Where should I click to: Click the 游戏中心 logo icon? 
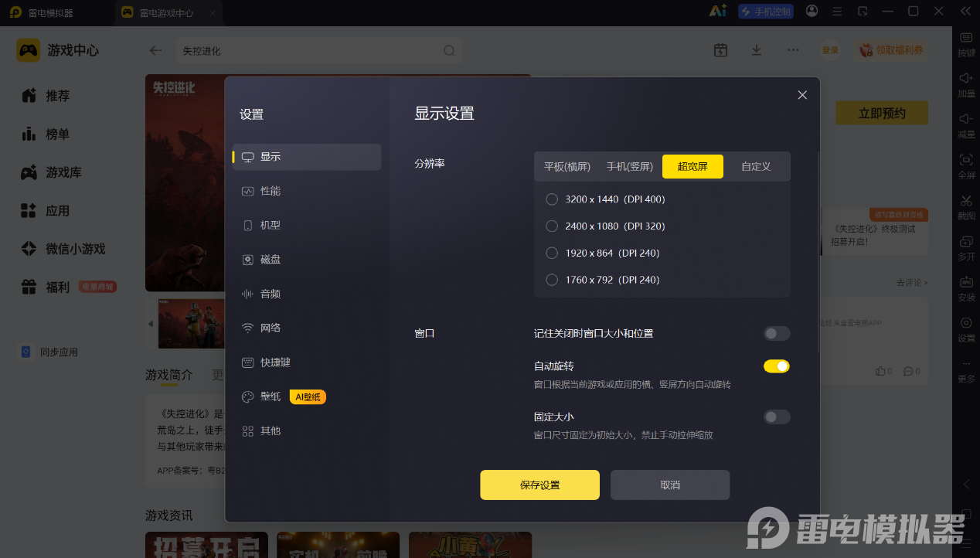coord(29,50)
